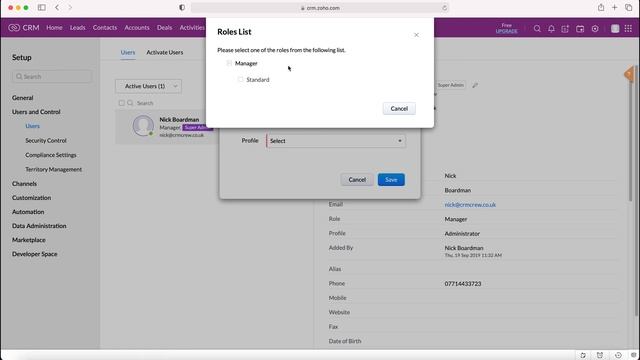Collapse Users and Control section

click(x=36, y=112)
